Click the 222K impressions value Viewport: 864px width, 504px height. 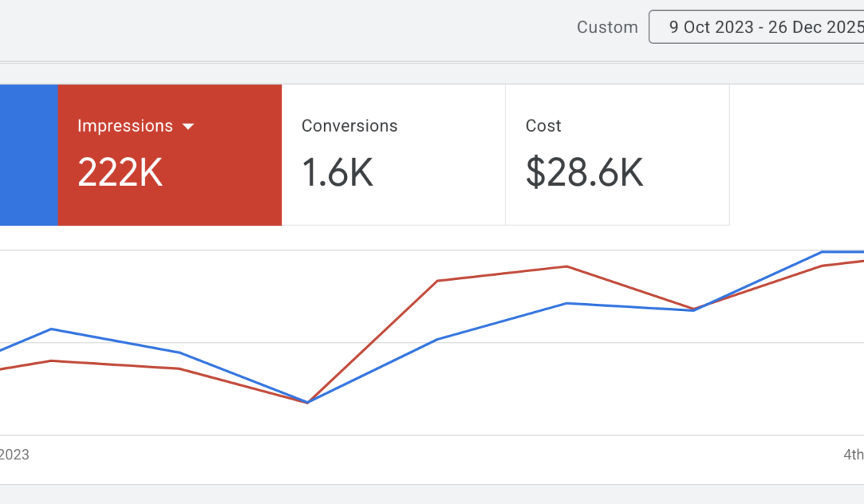(x=120, y=171)
